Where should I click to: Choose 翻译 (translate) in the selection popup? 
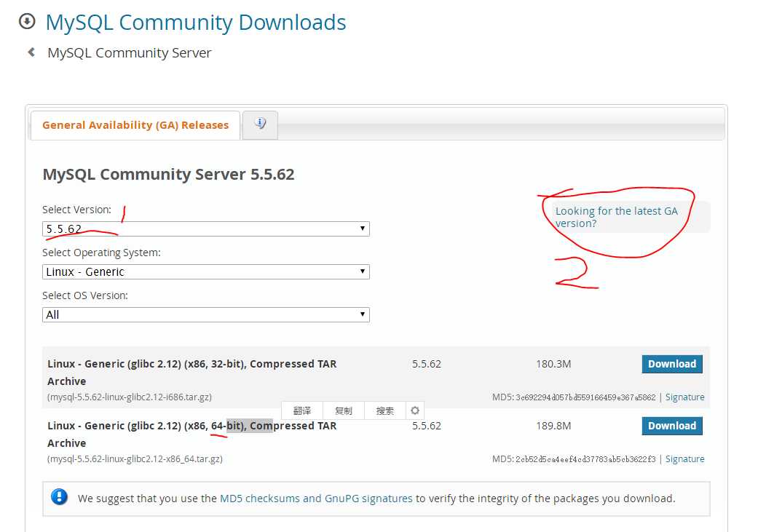(x=302, y=410)
